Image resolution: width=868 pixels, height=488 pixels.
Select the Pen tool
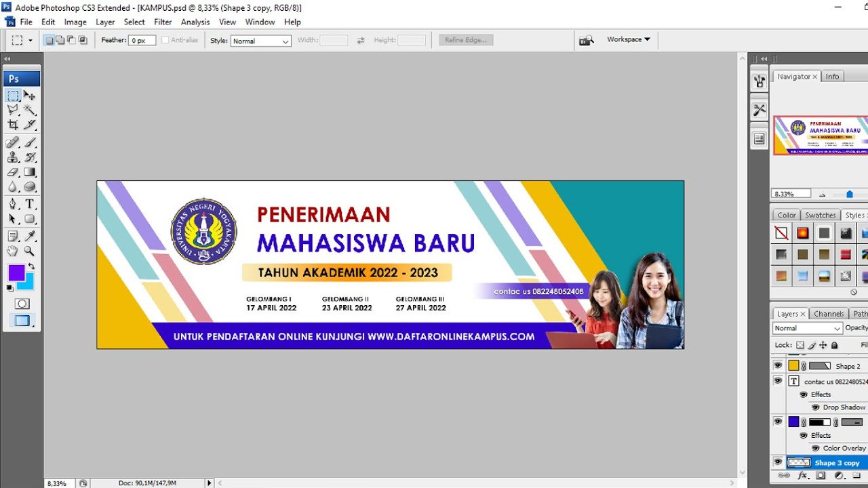pos(14,204)
